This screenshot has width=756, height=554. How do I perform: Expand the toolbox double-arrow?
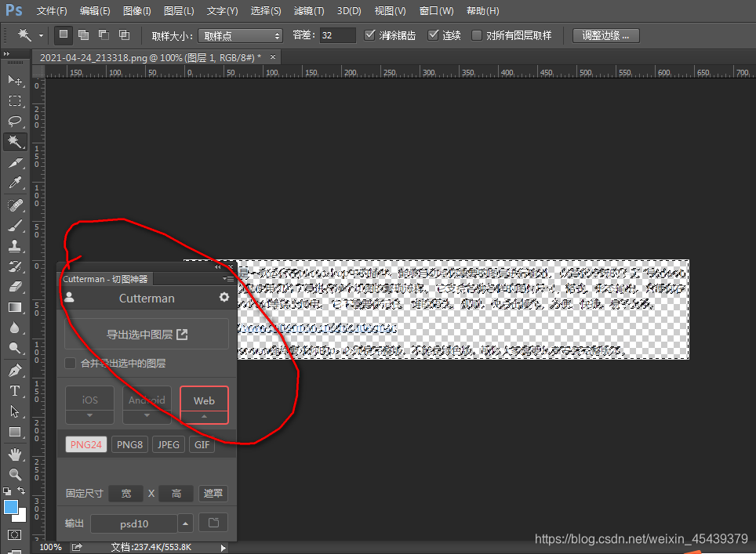(7, 54)
